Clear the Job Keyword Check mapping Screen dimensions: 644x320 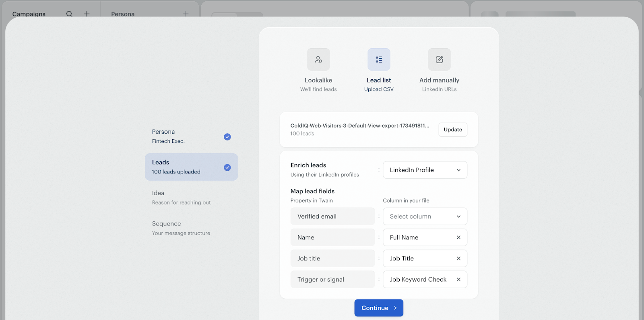pyautogui.click(x=458, y=279)
